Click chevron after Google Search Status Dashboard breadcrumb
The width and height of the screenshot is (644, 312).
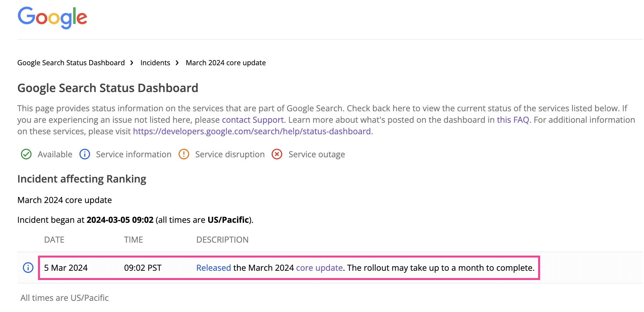132,63
